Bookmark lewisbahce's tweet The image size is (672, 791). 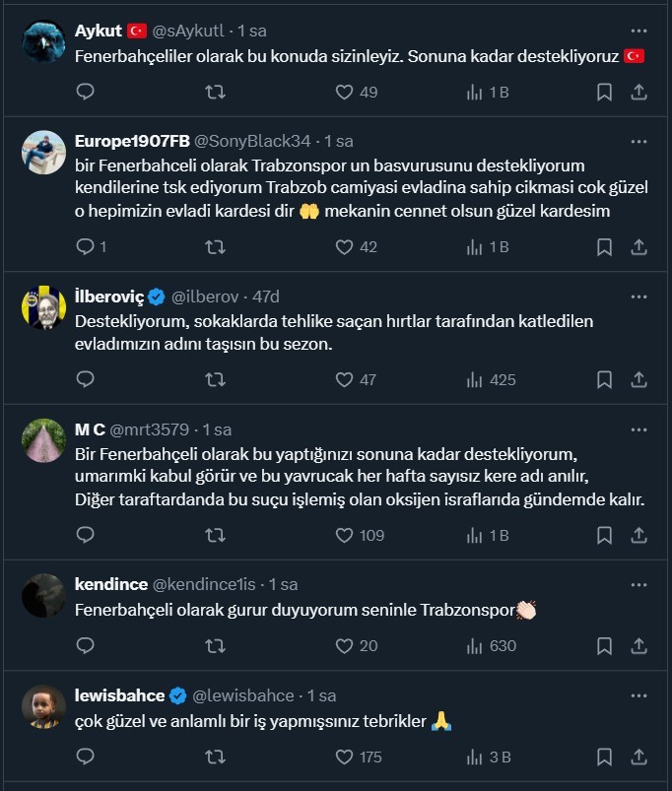pos(604,757)
